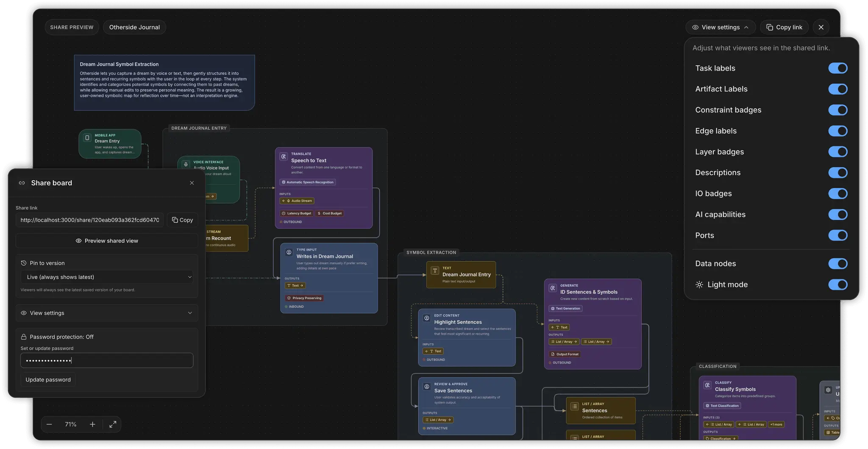Click the Audio Voice Input microphone icon
Viewport: 868px width, 449px height.
pyautogui.click(x=186, y=164)
